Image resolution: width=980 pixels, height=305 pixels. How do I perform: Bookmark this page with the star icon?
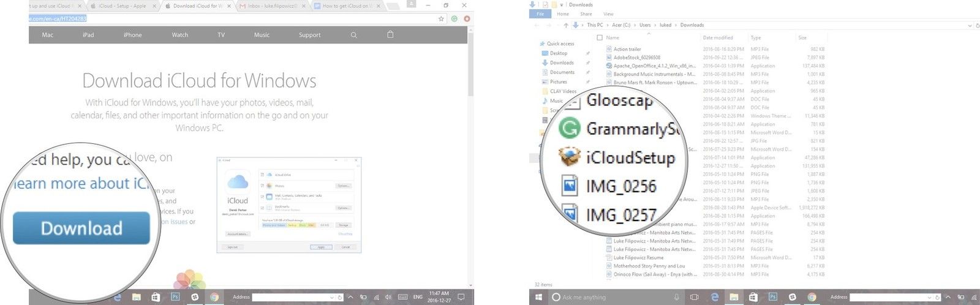click(x=441, y=19)
